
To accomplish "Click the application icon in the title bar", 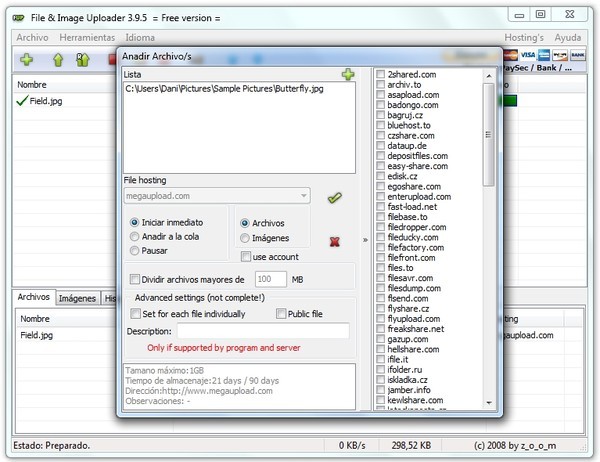I will tap(18, 18).
